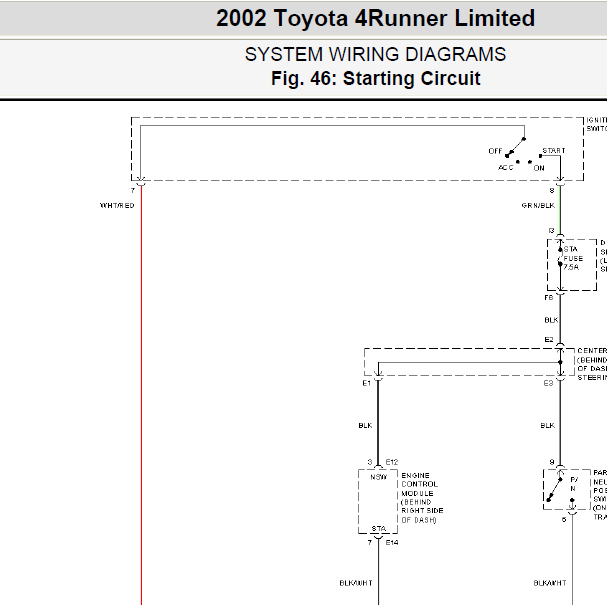
Task: Click the 'ENGINE CONTROL MODULE' description text
Action: point(422,497)
